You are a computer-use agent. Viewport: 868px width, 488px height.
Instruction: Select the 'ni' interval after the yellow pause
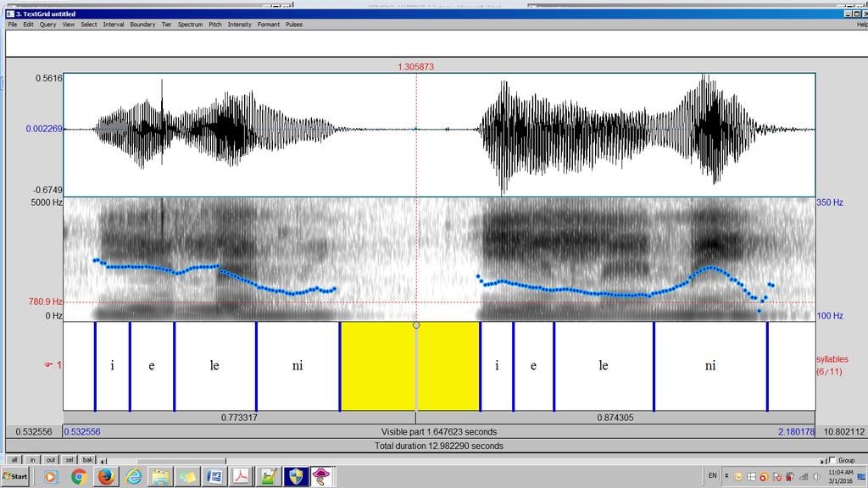click(710, 366)
